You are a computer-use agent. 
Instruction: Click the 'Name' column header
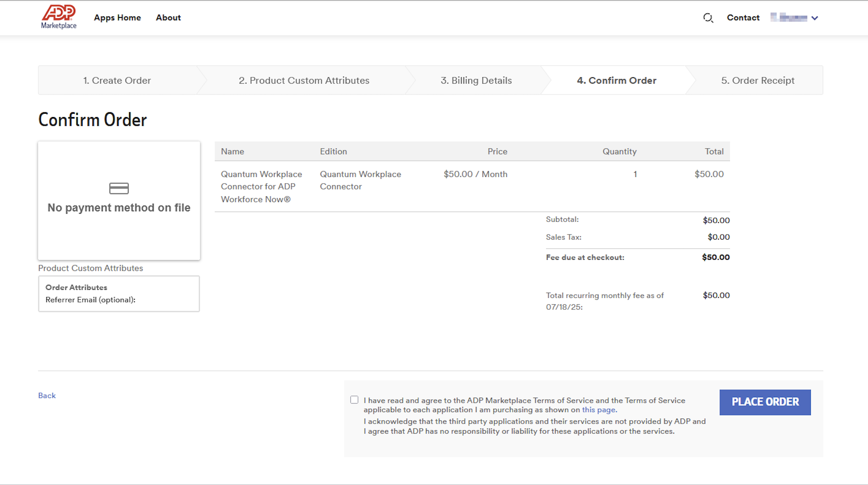tap(233, 151)
